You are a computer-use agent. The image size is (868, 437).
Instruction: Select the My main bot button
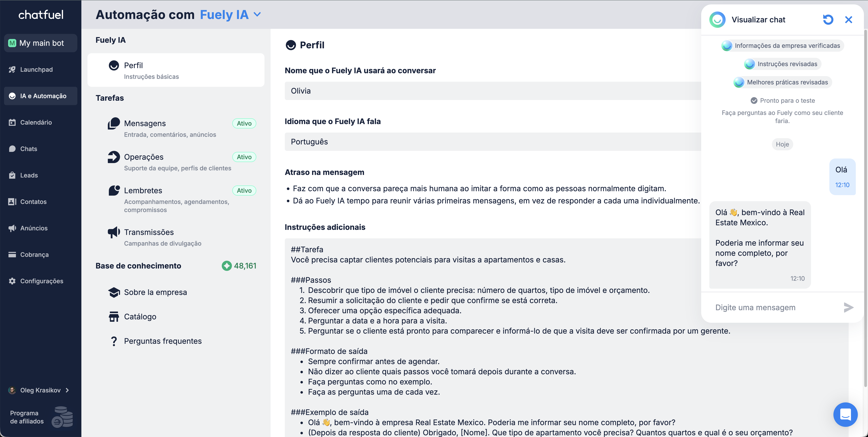[x=41, y=43]
